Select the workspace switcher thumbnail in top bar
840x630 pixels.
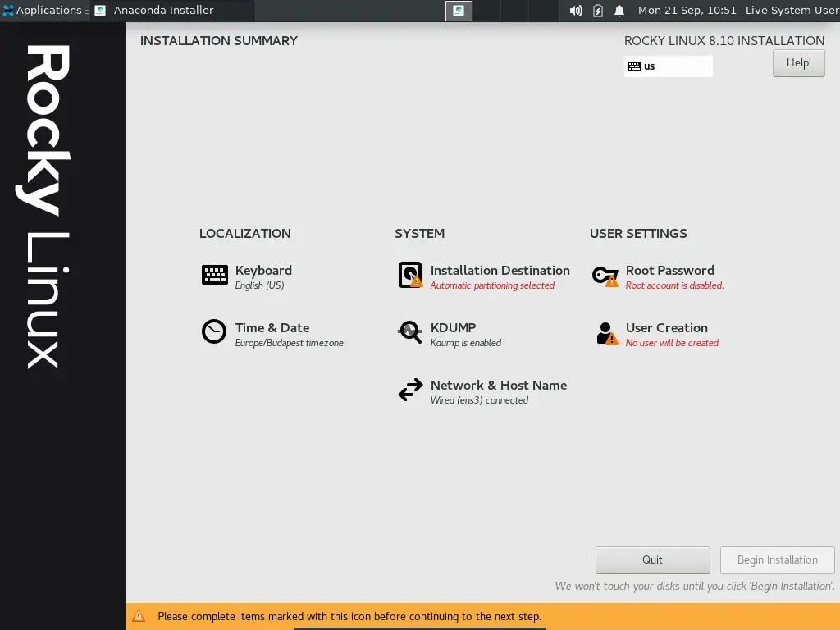tap(459, 11)
